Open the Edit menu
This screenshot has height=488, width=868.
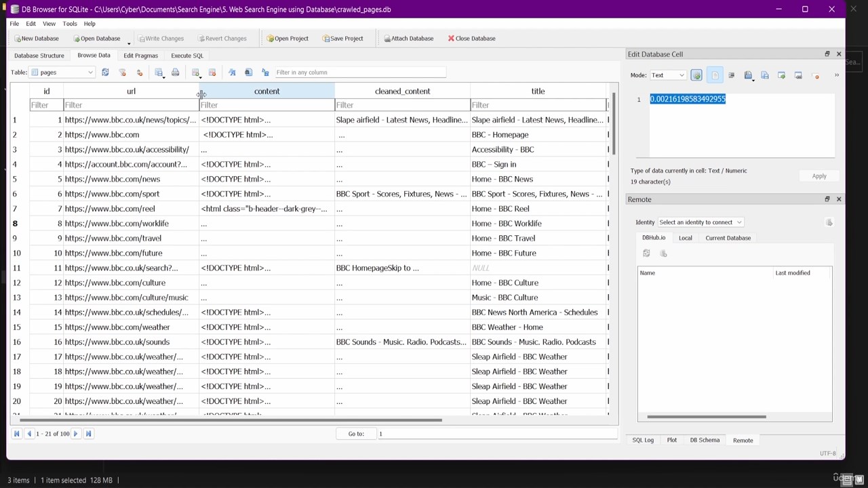[x=31, y=24]
